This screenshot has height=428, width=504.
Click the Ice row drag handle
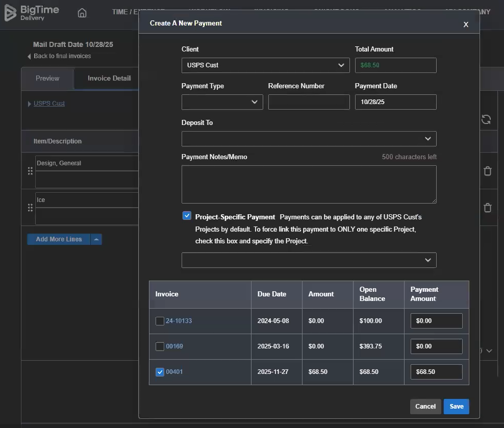(x=30, y=208)
